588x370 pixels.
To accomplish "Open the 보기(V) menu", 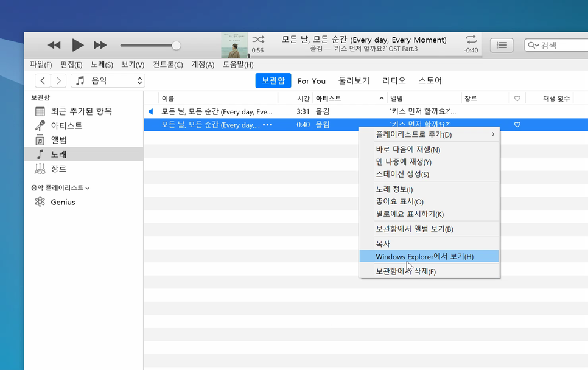I will tap(133, 65).
